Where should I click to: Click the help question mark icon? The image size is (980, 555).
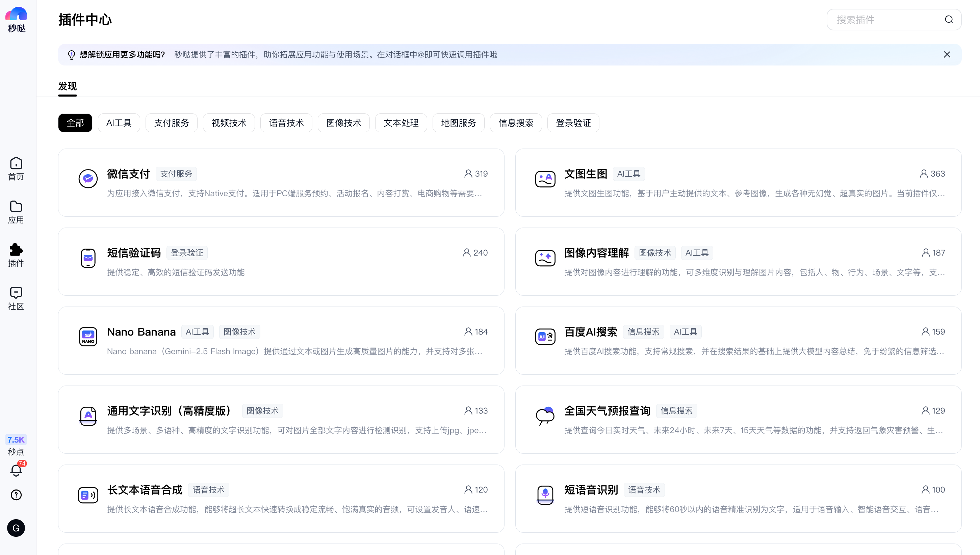point(16,495)
